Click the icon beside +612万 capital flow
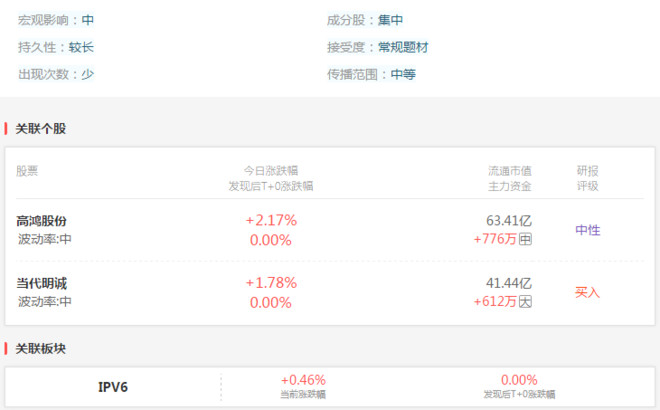This screenshot has width=660, height=410. pyautogui.click(x=526, y=301)
